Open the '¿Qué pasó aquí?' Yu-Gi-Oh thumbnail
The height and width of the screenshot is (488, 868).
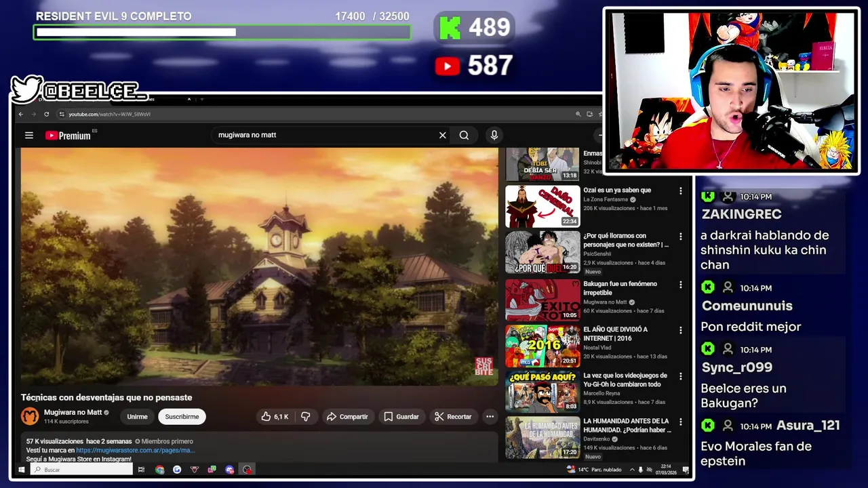[x=542, y=391]
